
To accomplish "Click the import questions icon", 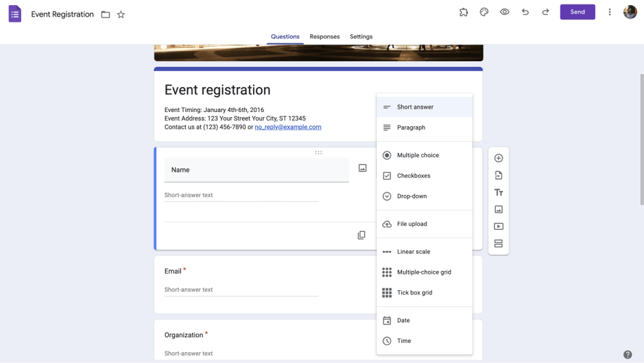I will pyautogui.click(x=498, y=175).
